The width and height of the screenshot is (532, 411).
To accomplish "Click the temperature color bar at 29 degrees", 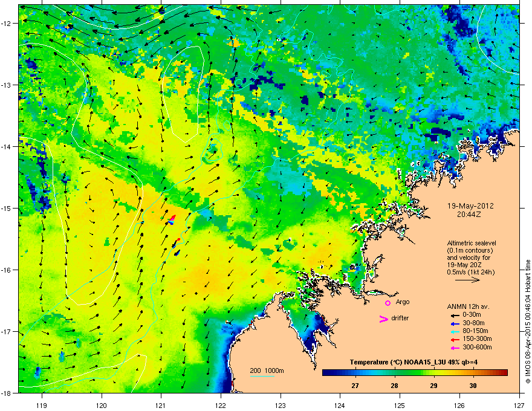I will click(433, 372).
